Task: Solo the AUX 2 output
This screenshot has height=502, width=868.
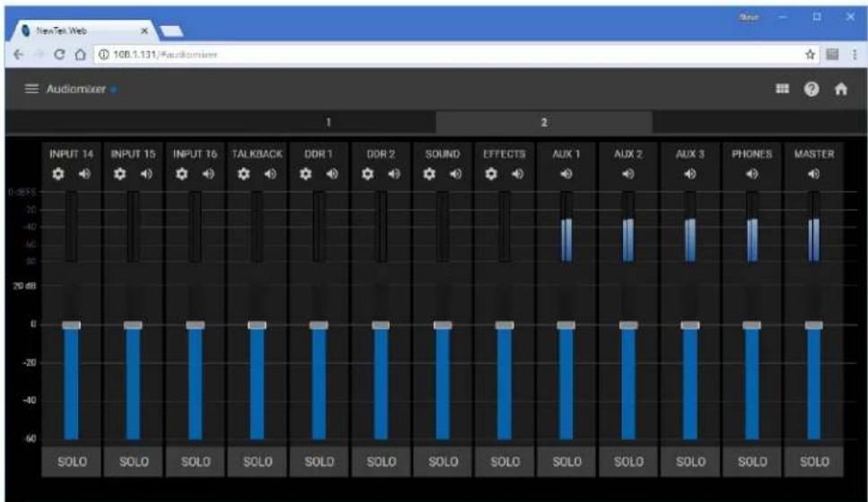Action: click(x=629, y=462)
